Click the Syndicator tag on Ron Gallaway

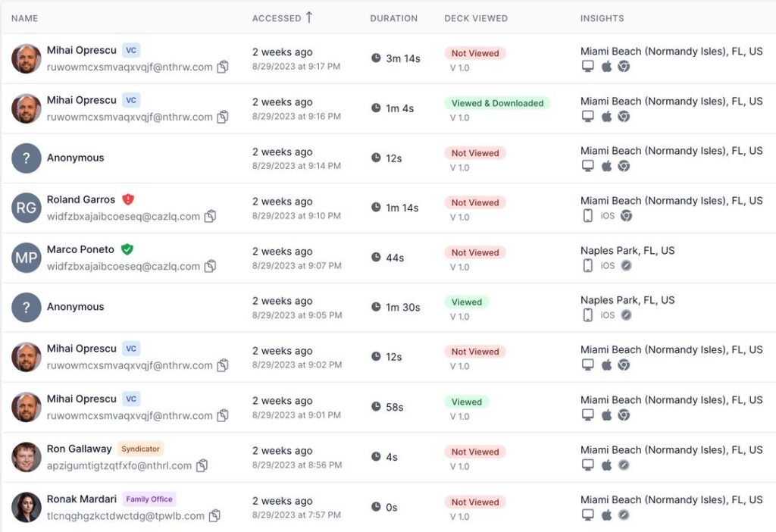coord(141,449)
